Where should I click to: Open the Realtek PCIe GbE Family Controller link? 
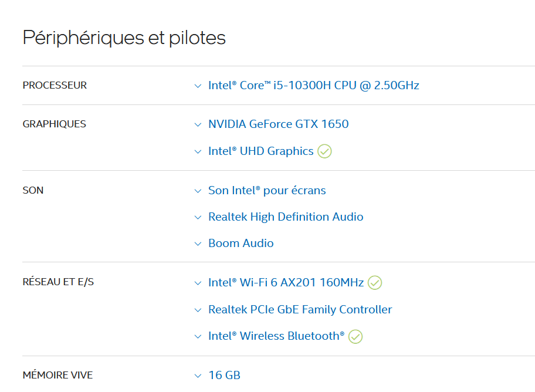coord(300,309)
